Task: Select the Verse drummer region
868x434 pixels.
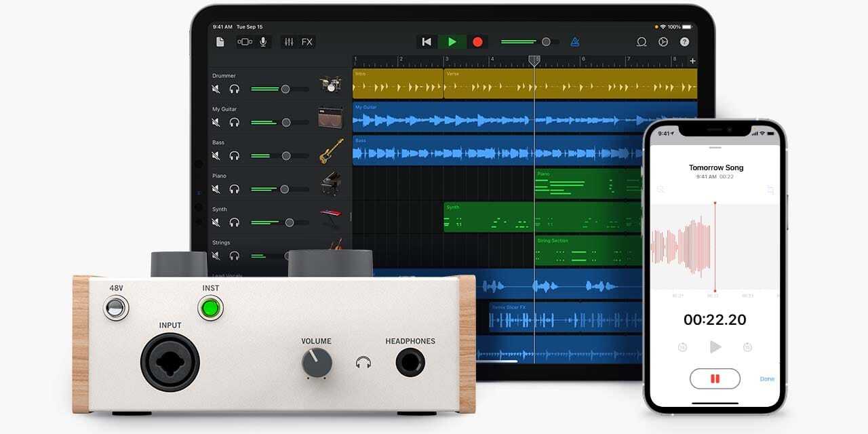Action: 488,84
